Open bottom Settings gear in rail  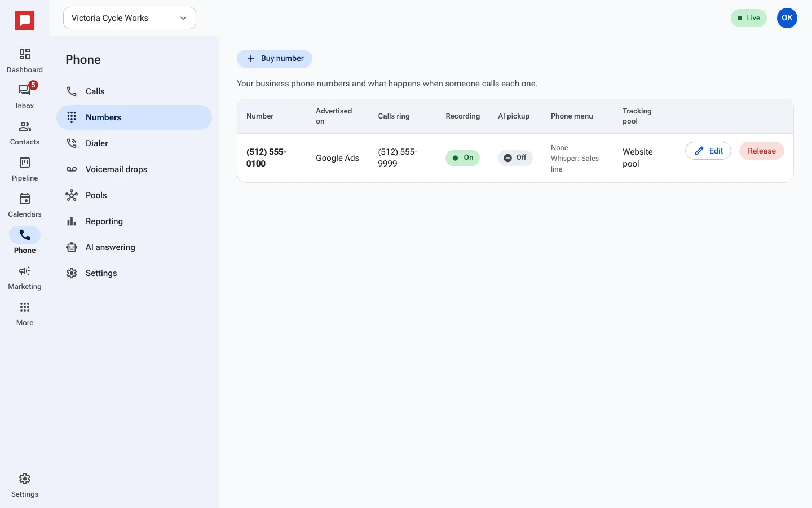[x=25, y=485]
